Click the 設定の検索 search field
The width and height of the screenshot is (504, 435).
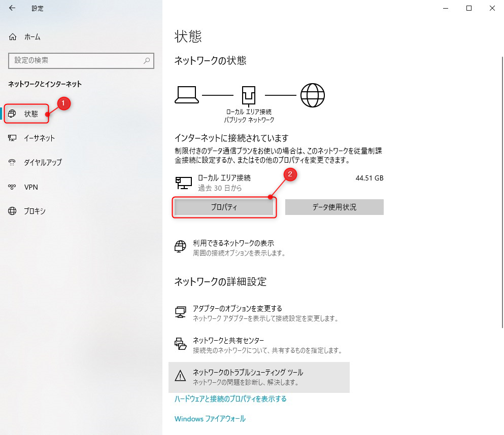81,61
